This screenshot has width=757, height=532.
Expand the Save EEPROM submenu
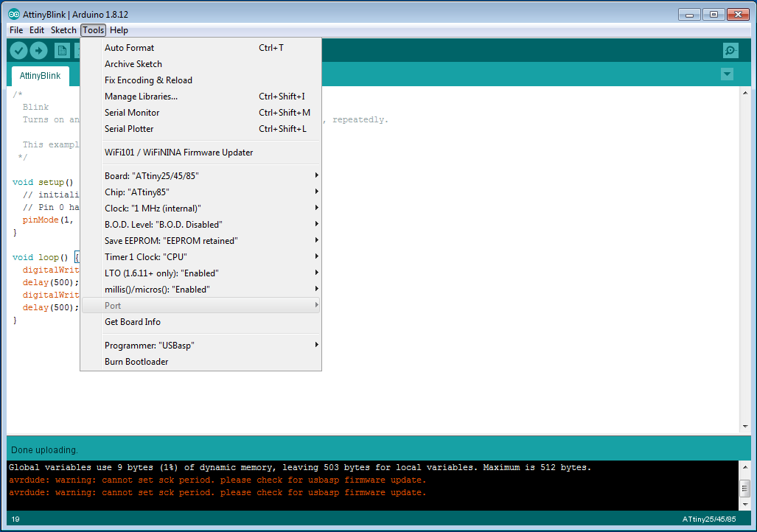coord(200,241)
